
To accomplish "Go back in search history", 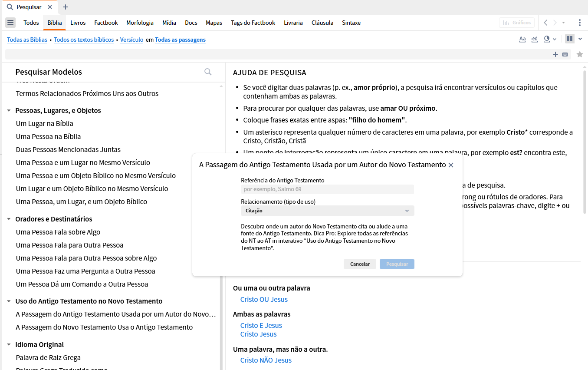I will (545, 23).
